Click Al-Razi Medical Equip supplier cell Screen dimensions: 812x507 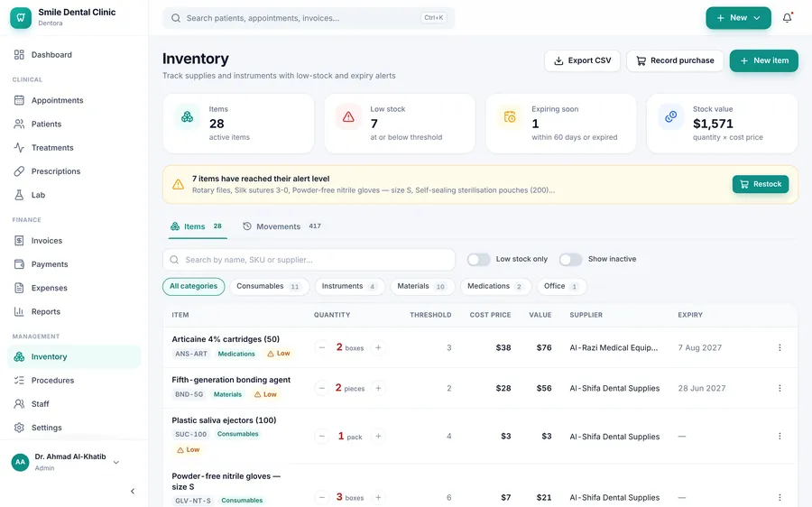(614, 347)
